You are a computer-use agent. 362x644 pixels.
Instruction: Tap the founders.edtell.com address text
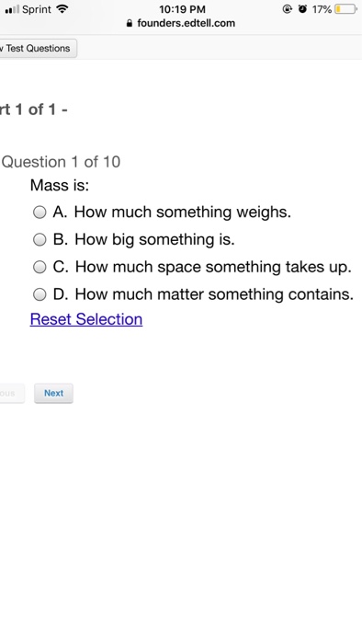coord(187,23)
